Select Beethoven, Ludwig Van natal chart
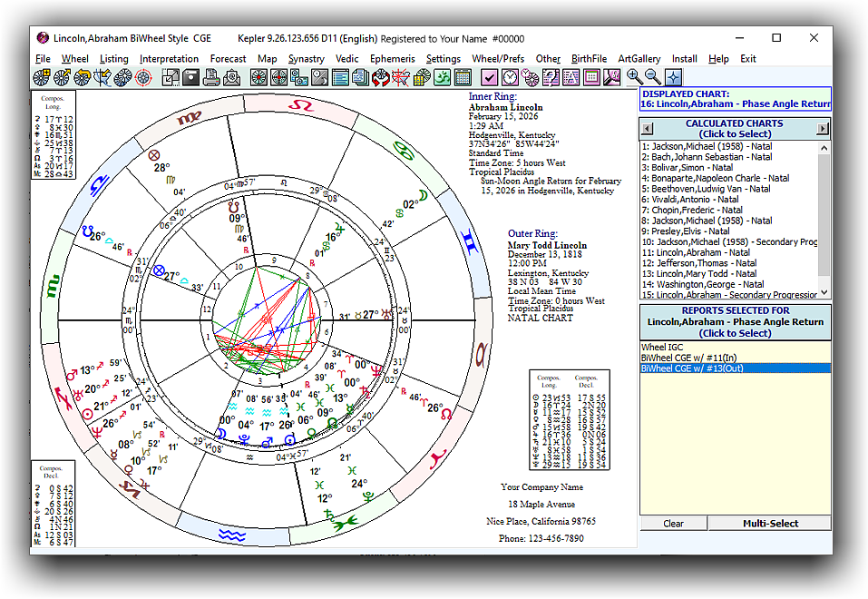Image resolution: width=868 pixels, height=599 pixels. 706,189
